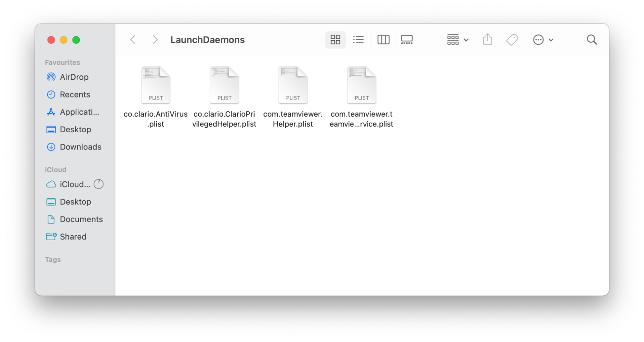Open the Group By dropdown
This screenshot has height=342, width=644.
pyautogui.click(x=457, y=40)
